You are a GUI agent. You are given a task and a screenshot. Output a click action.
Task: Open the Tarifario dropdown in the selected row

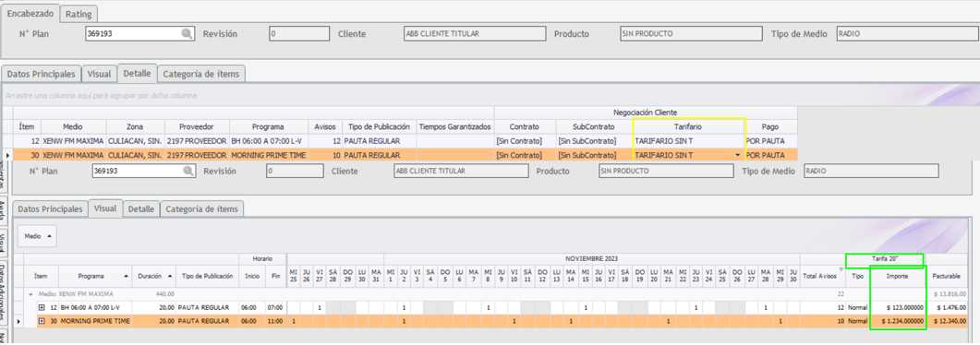pos(737,155)
